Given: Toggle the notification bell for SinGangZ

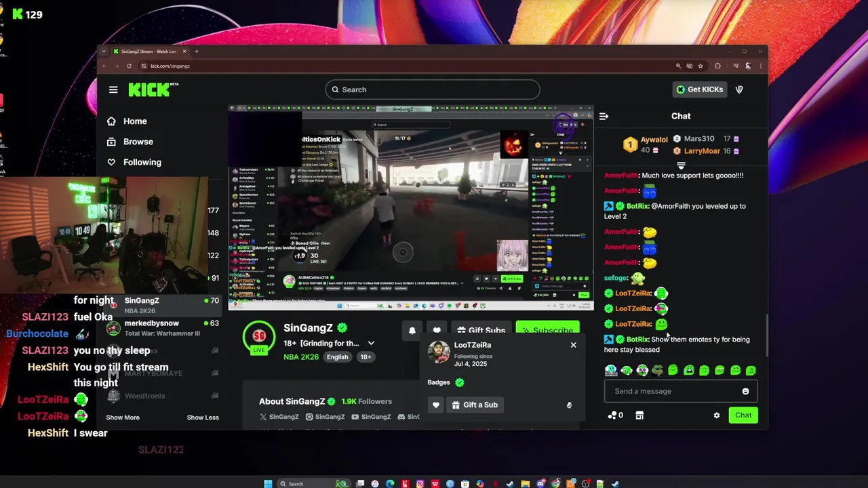Looking at the screenshot, I should pyautogui.click(x=412, y=331).
